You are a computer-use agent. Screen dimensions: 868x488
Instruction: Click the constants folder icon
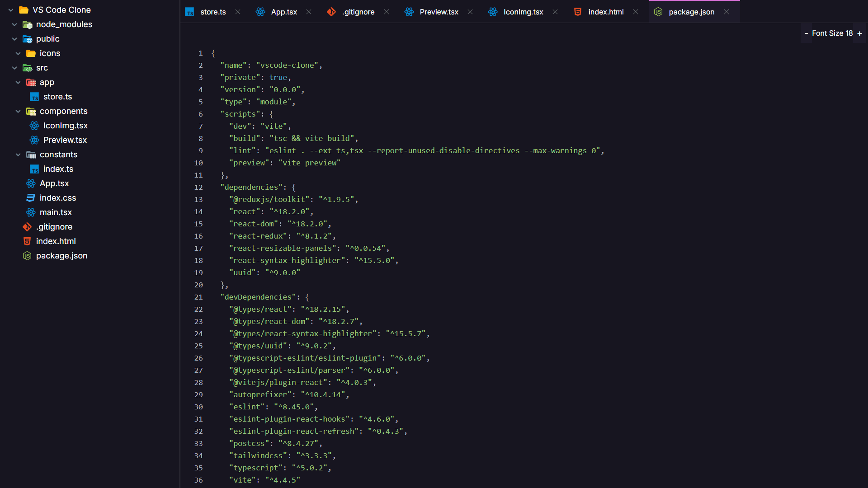pyautogui.click(x=31, y=155)
